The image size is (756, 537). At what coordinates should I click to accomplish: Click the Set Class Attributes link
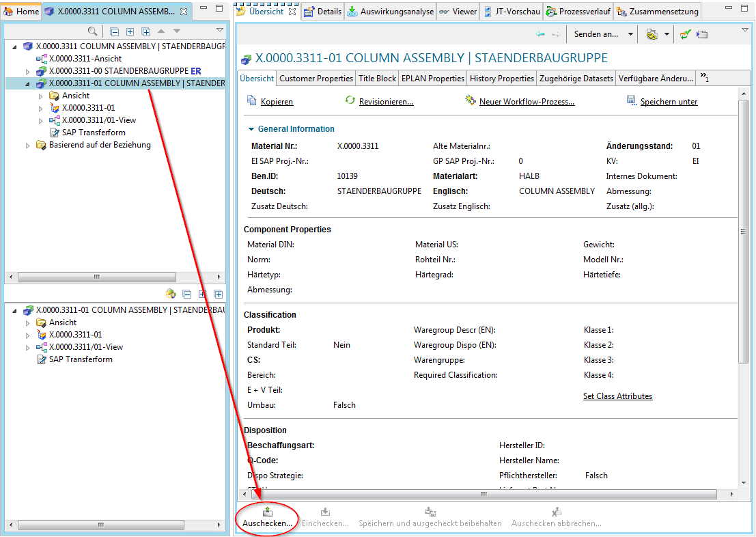tap(617, 396)
